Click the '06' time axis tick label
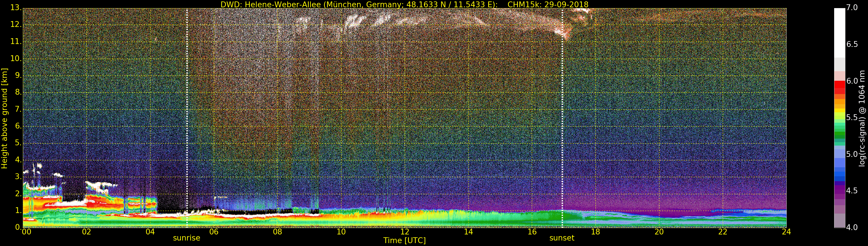Viewport: 868px width, 246px height. pyautogui.click(x=214, y=232)
